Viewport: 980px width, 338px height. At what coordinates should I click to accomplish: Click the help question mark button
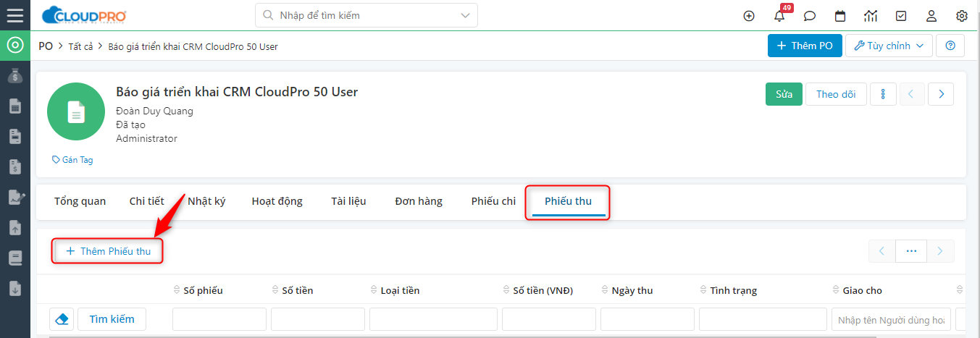pyautogui.click(x=950, y=46)
